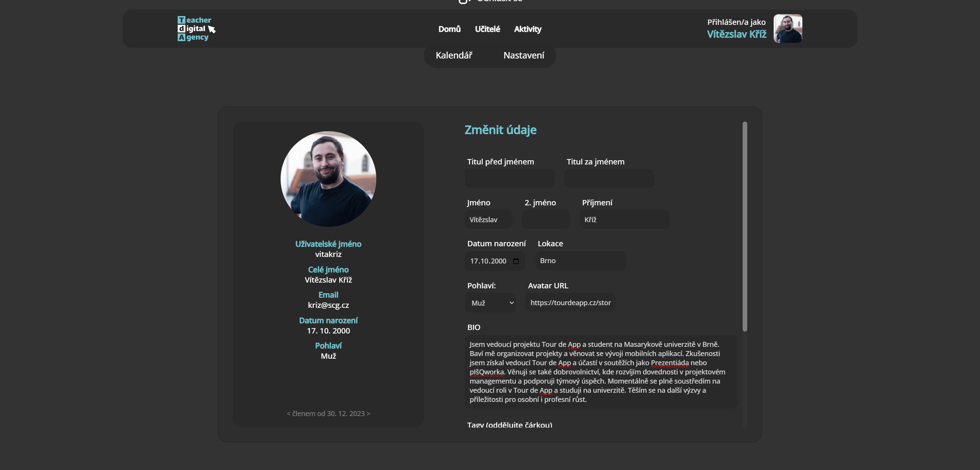Click the Vítězslav Kříž account name link
This screenshot has height=470, width=980.
point(737,34)
